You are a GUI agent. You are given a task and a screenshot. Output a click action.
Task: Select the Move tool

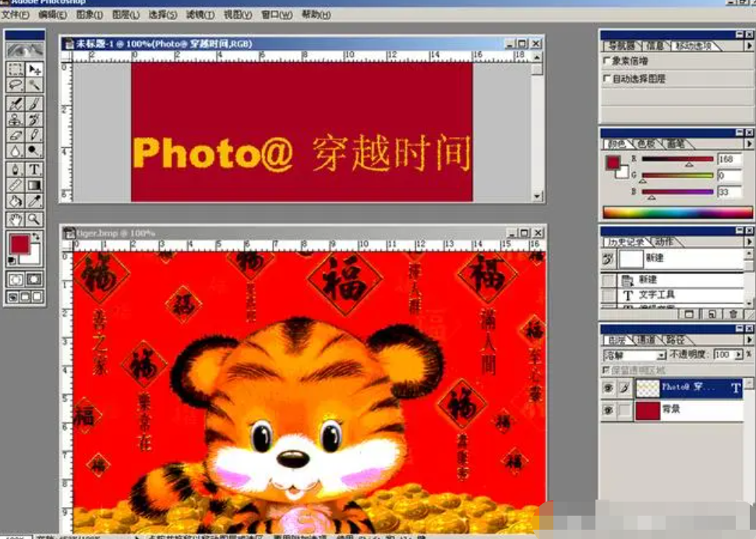[35, 69]
